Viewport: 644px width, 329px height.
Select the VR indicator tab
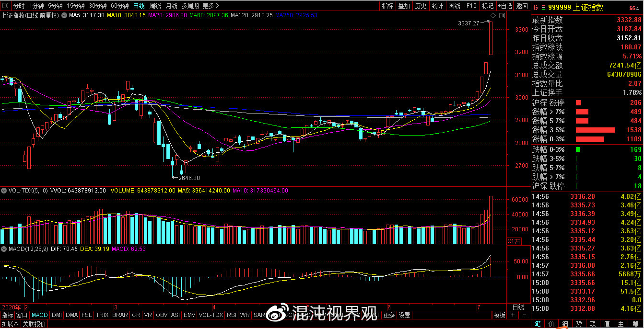pos(149,315)
